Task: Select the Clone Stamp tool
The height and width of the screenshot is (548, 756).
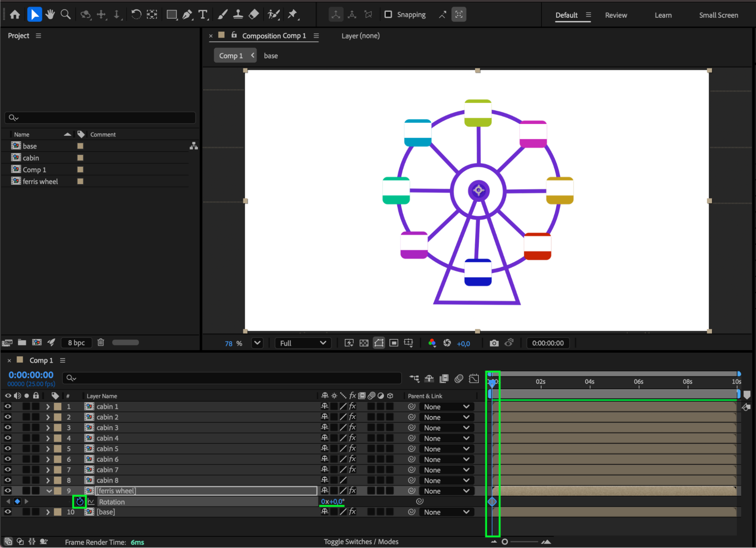Action: (x=238, y=15)
